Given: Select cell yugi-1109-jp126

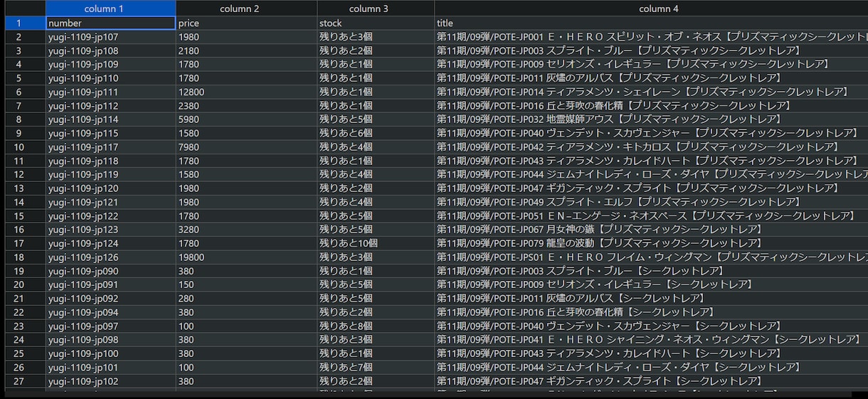Looking at the screenshot, I should point(110,257).
